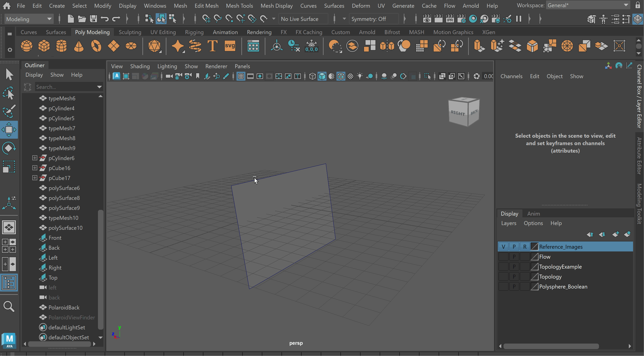The width and height of the screenshot is (644, 356).
Task: Click the polygon cube shelf icon
Action: click(x=44, y=46)
